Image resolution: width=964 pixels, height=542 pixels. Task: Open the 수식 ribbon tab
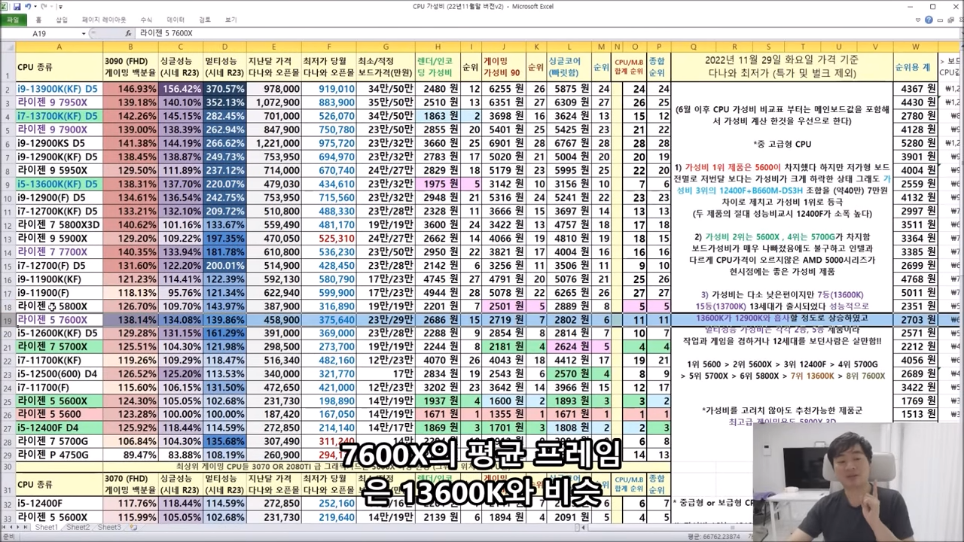click(x=146, y=20)
